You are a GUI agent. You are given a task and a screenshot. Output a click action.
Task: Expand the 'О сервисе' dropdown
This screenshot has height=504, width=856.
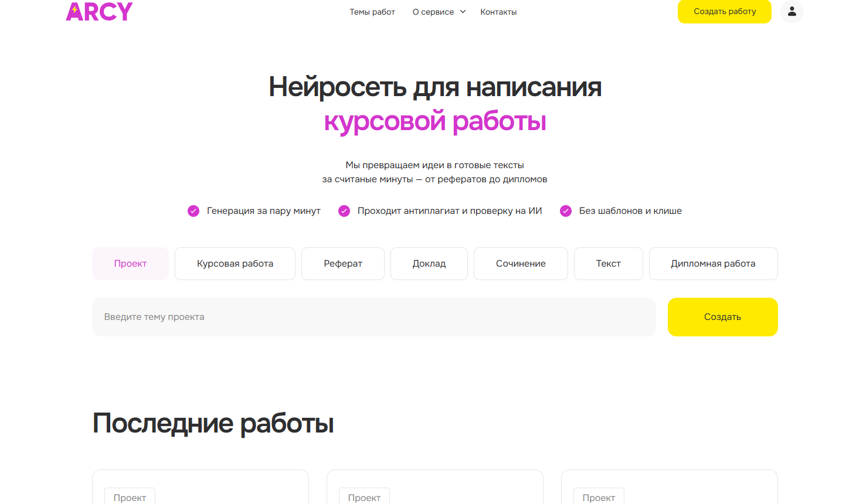[439, 12]
